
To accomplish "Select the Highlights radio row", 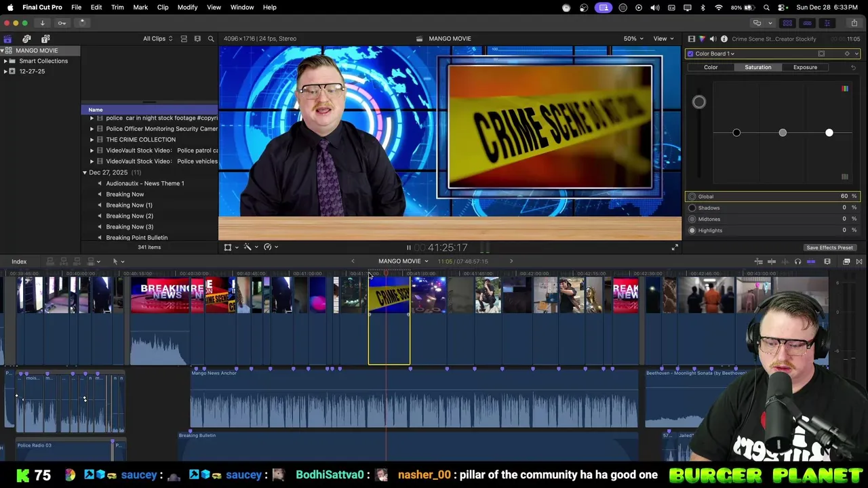I will pyautogui.click(x=772, y=230).
